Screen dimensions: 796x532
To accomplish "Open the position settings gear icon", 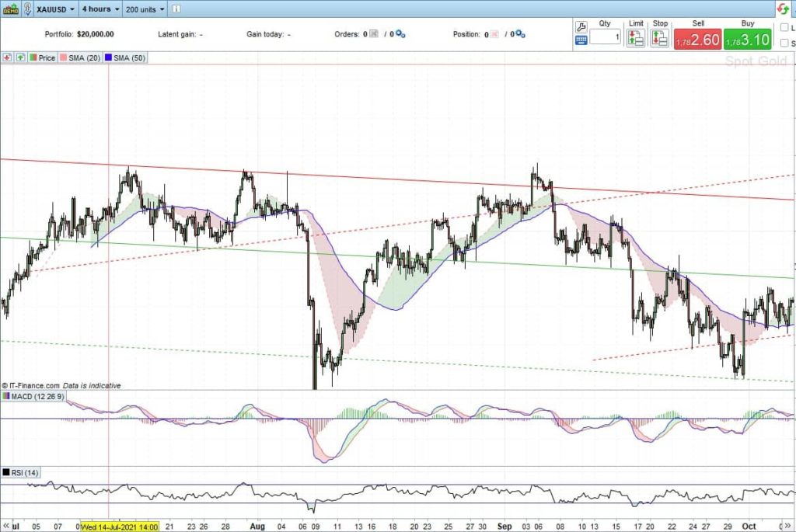I will tap(521, 34).
